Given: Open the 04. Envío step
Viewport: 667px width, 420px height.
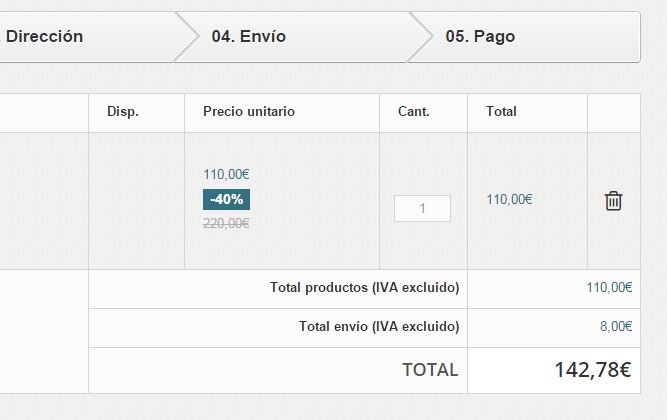Looking at the screenshot, I should tap(248, 37).
